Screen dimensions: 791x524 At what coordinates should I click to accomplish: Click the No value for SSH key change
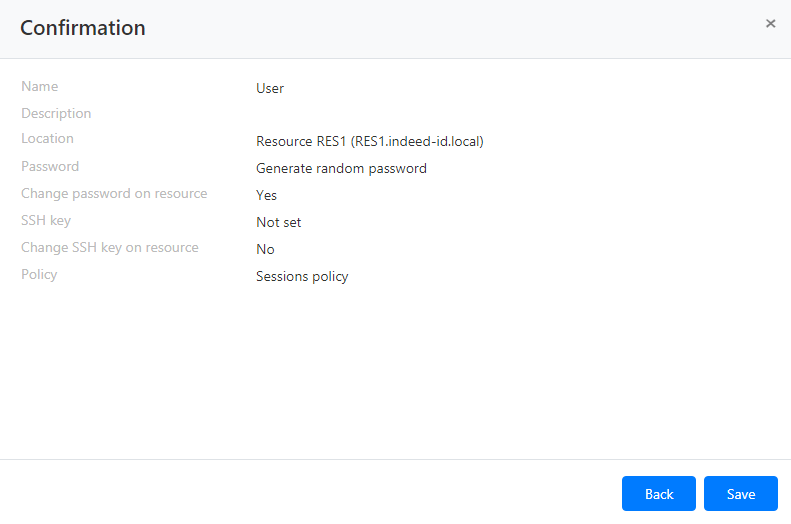pos(265,249)
